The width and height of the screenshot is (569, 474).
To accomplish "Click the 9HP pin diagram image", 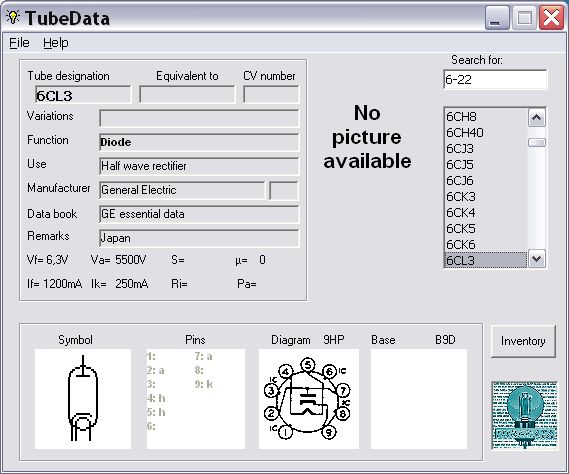I will (309, 399).
